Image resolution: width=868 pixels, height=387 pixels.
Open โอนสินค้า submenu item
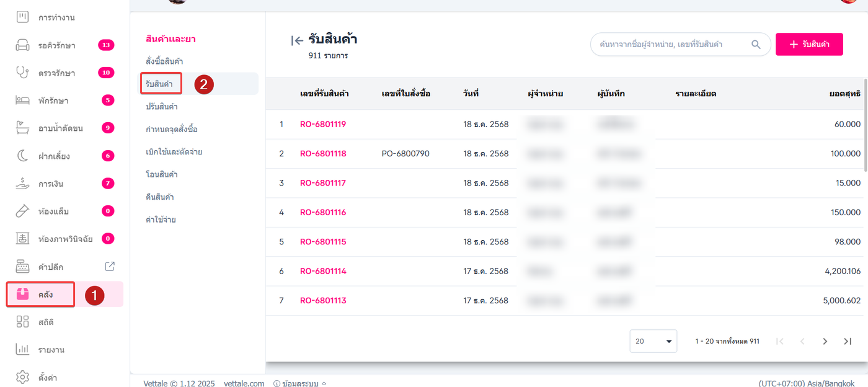[162, 174]
